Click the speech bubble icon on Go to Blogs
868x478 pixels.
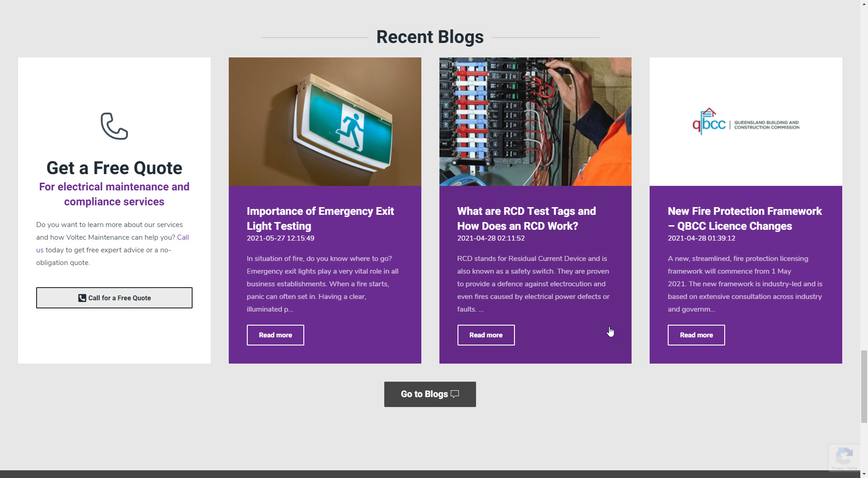(455, 394)
